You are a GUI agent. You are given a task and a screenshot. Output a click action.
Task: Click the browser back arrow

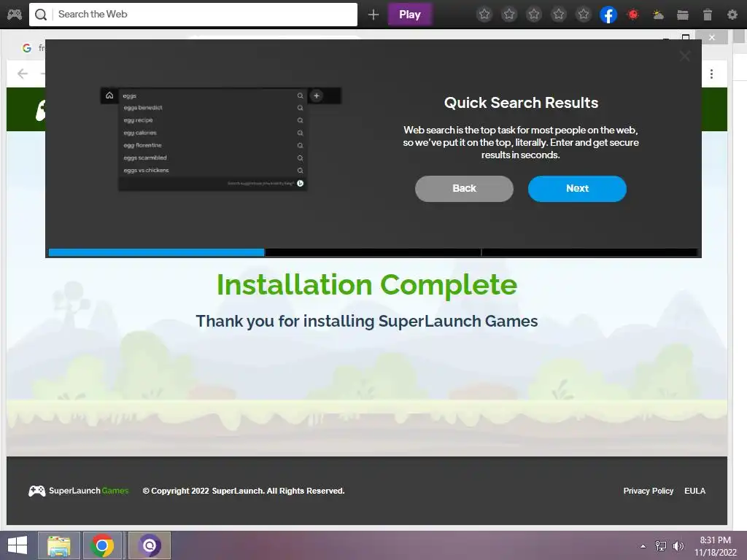tap(23, 74)
